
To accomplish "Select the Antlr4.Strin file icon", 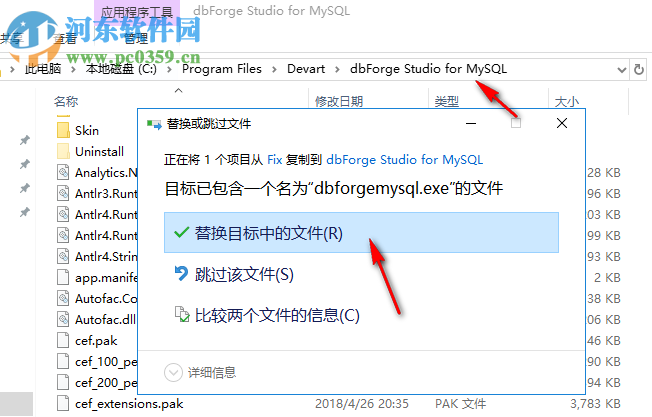I will pyautogui.click(x=63, y=256).
